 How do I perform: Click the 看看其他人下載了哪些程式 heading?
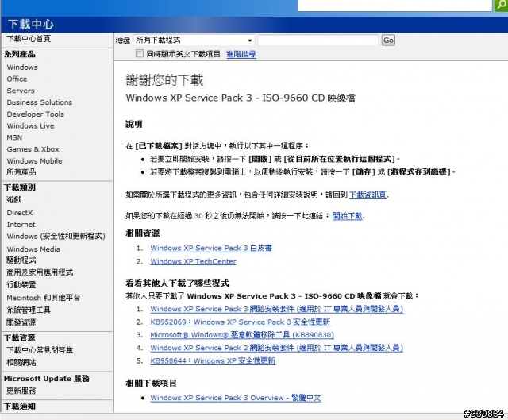click(177, 283)
